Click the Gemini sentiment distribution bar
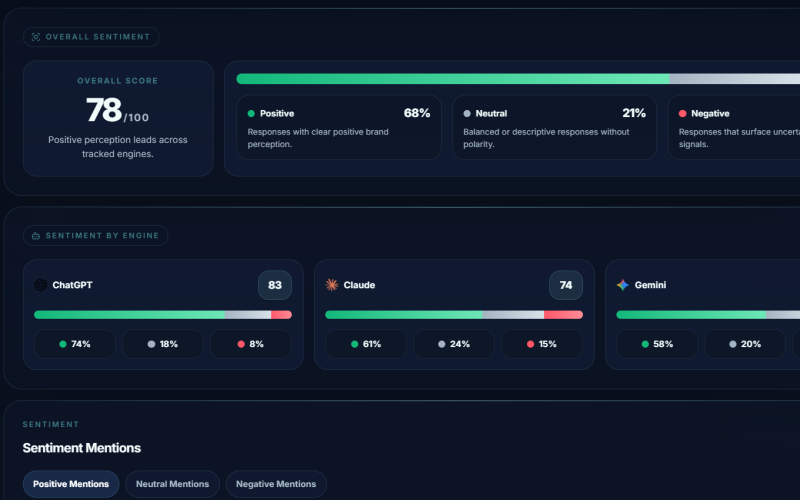The height and width of the screenshot is (500, 800). coord(708,315)
